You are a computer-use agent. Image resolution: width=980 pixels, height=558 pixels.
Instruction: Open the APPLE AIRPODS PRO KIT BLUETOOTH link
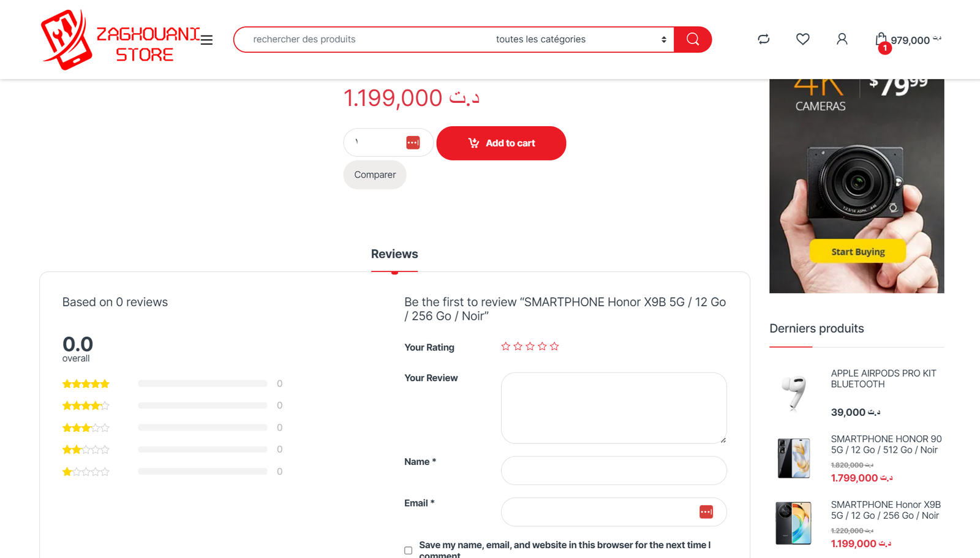(883, 379)
